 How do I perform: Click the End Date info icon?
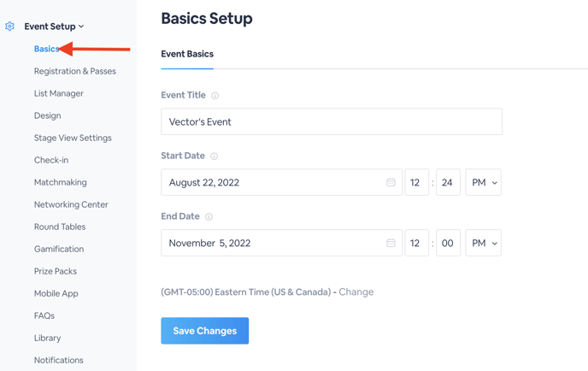209,217
